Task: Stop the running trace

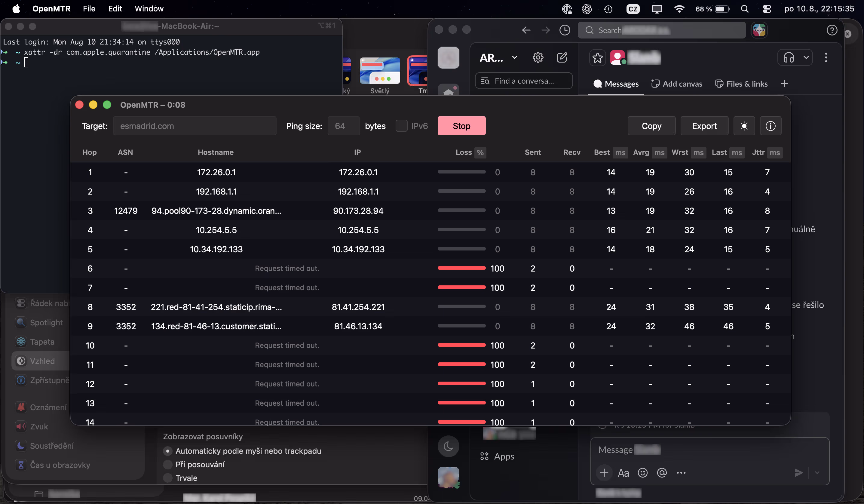Action: 461,126
